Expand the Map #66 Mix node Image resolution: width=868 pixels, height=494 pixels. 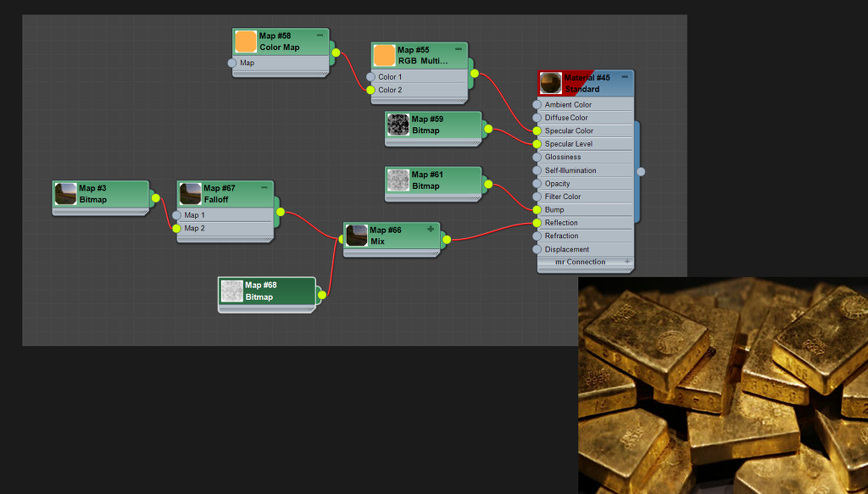[431, 230]
